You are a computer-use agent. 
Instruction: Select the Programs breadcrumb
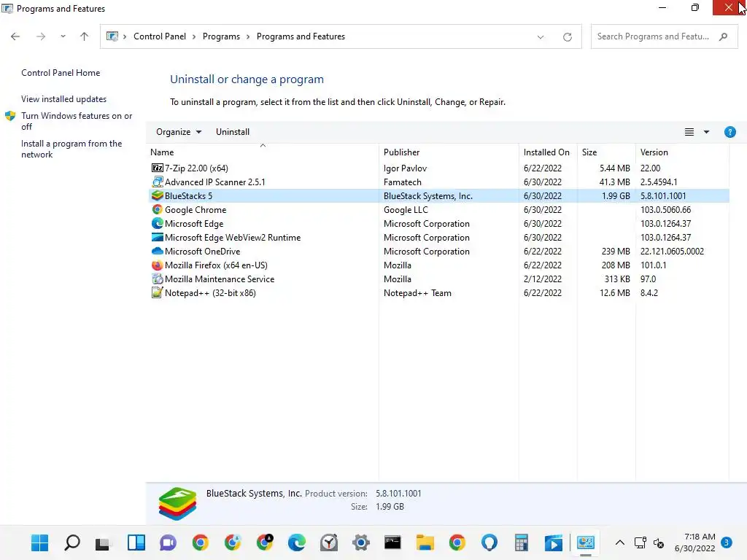pyautogui.click(x=221, y=36)
